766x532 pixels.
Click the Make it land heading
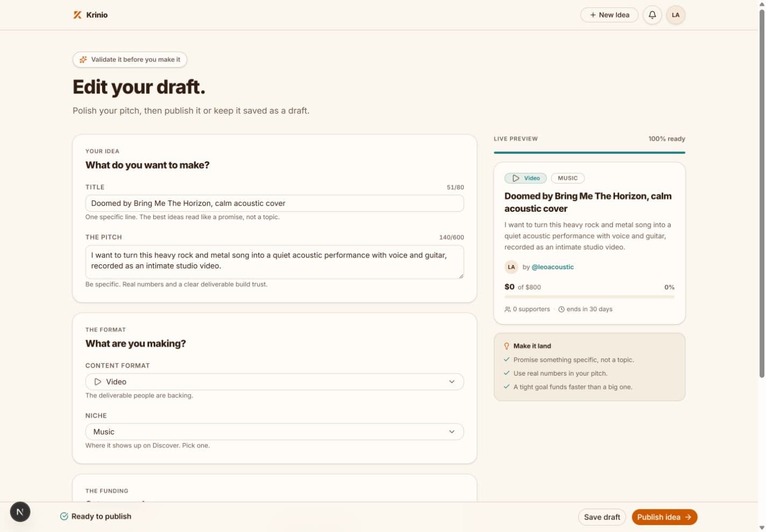tap(532, 346)
